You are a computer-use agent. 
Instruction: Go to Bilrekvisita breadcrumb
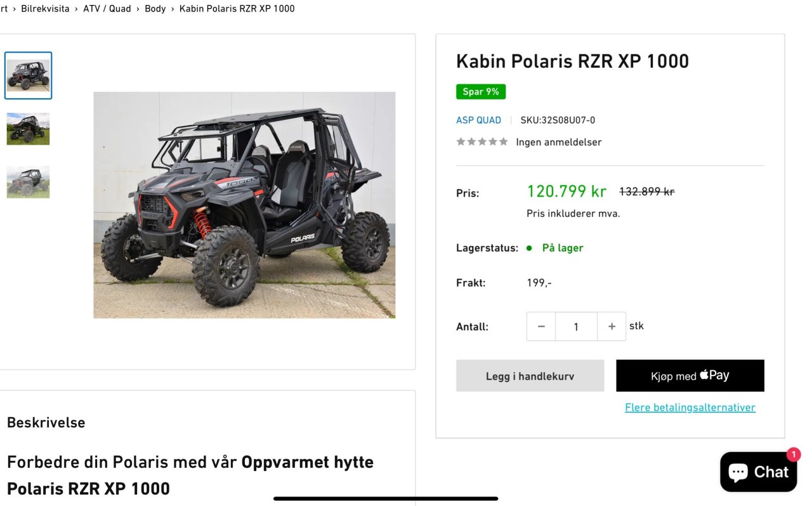(x=45, y=8)
